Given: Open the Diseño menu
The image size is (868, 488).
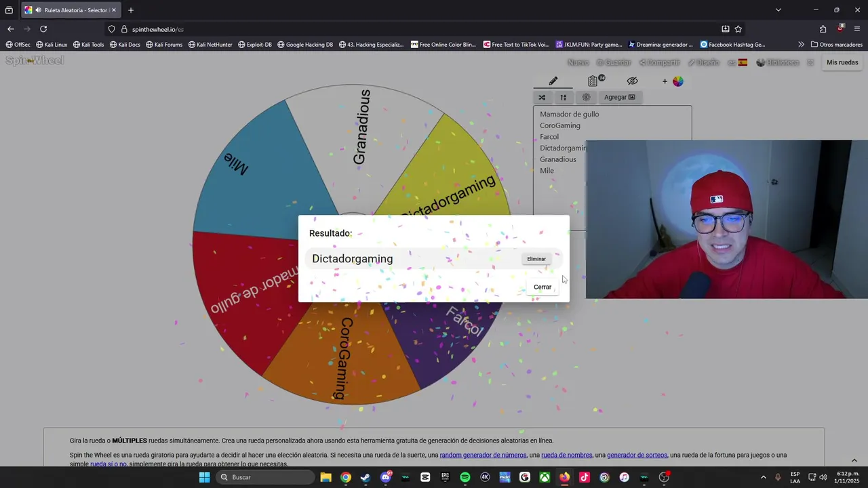Looking at the screenshot, I should (x=703, y=62).
